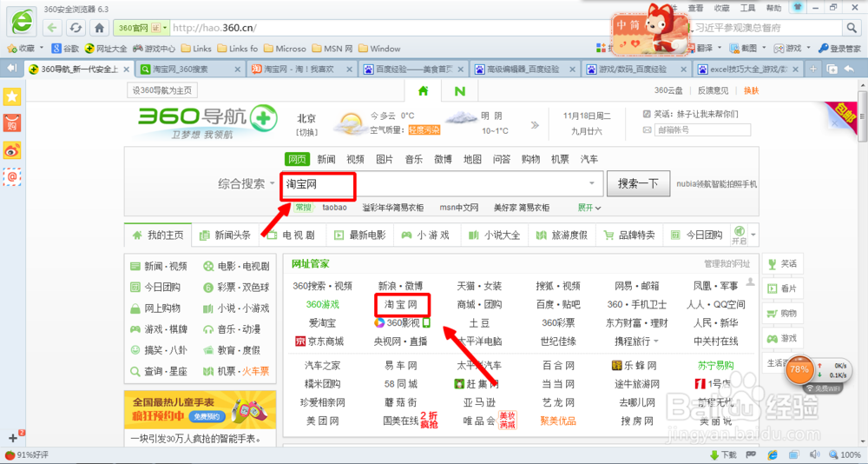
Task: Open the yellow star favorites sidebar icon
Action: click(11, 96)
